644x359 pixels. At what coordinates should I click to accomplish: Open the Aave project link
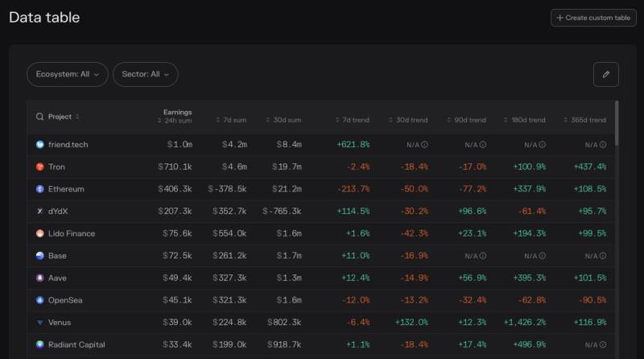[57, 278]
